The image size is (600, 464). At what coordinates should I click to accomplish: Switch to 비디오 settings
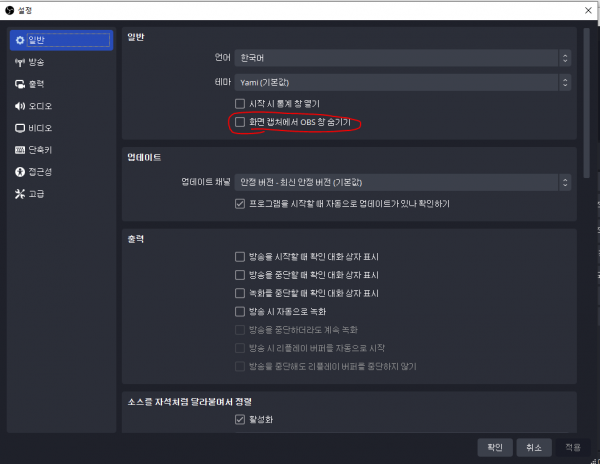click(61, 128)
